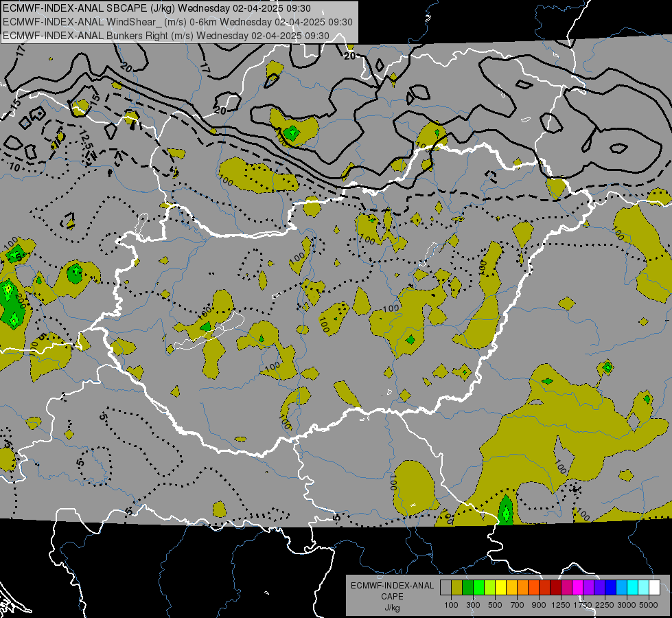This screenshot has height=618, width=672.
Task: Select the bright magenta legend swatch
Action: [x=578, y=587]
